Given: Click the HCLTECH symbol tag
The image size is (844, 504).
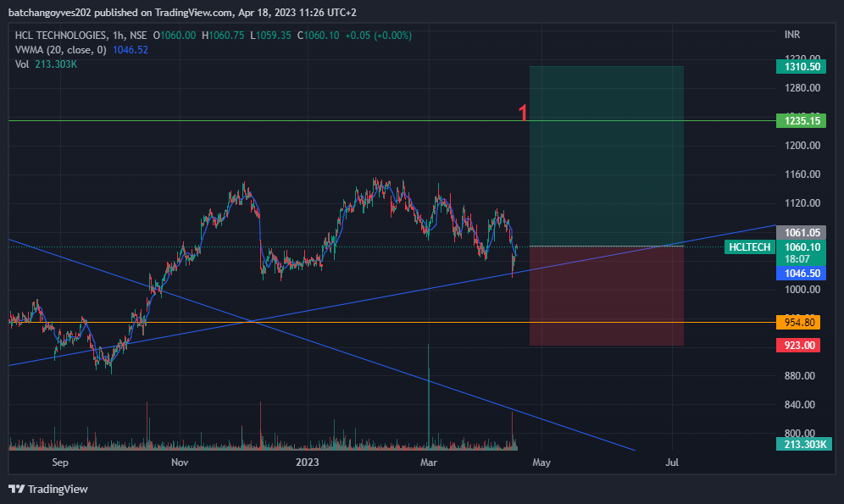Looking at the screenshot, I should point(749,246).
